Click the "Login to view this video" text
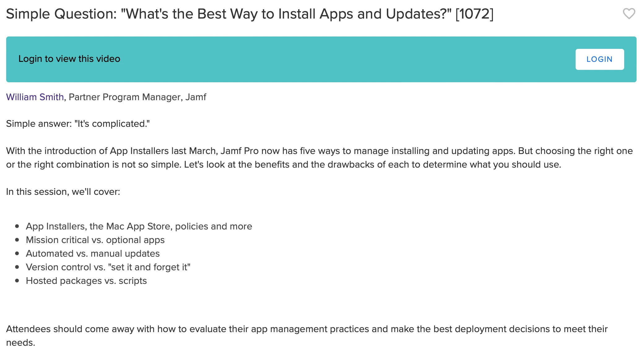This screenshot has width=644, height=355. click(x=69, y=59)
